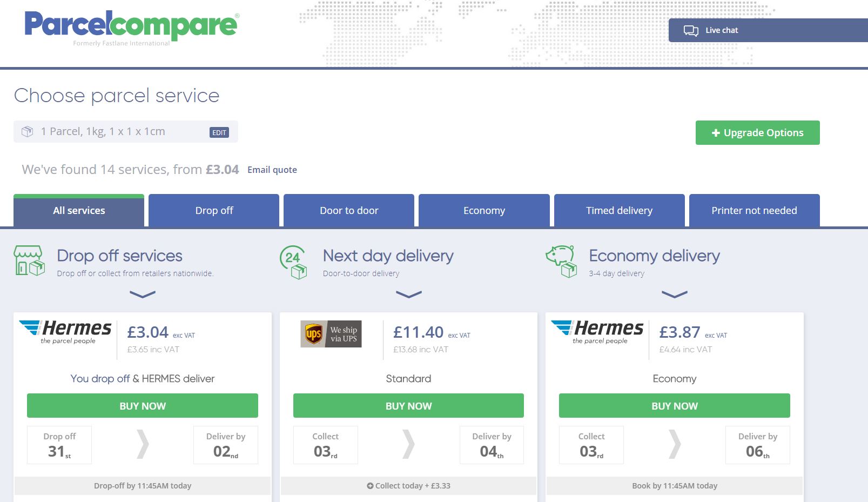The height and width of the screenshot is (502, 868).
Task: Click the Email quote link
Action: [272, 170]
